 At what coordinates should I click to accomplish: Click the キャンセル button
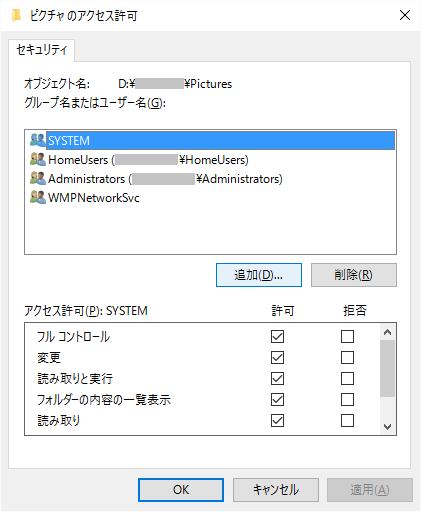point(276,490)
